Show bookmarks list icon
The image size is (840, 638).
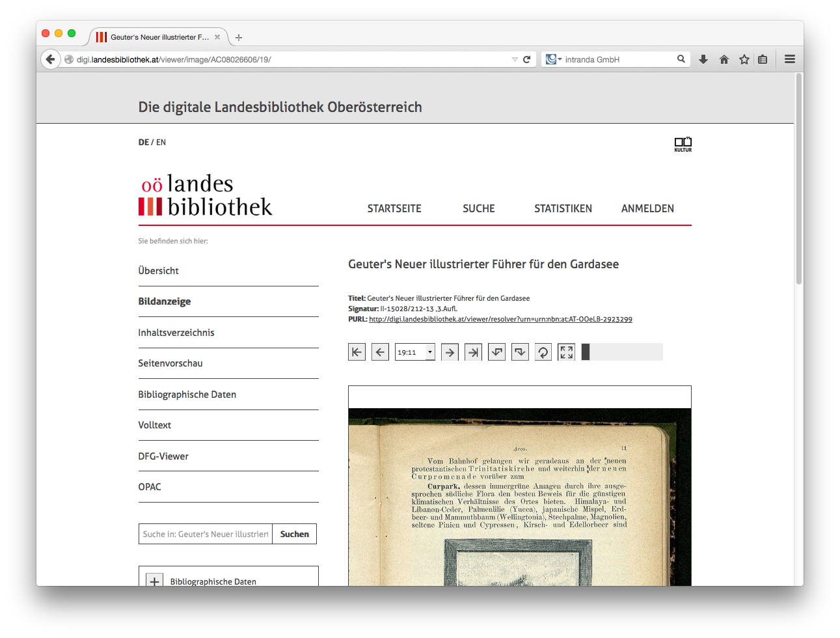[763, 59]
